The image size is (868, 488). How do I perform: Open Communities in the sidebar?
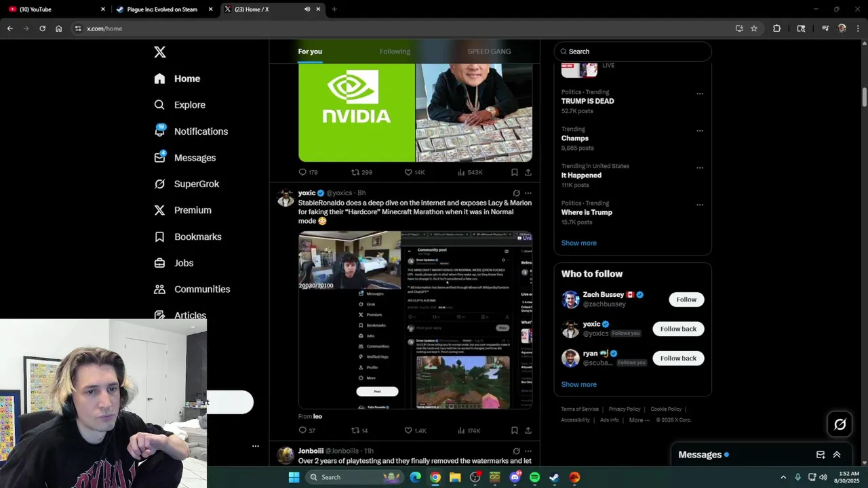[192, 289]
